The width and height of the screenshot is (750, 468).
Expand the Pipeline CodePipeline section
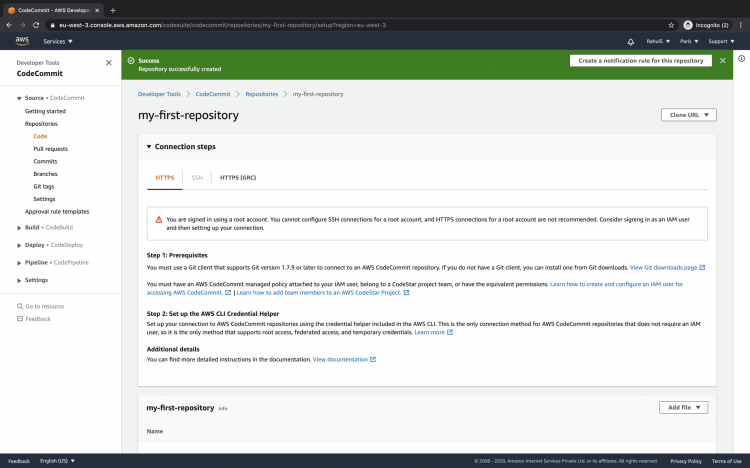[x=19, y=263]
